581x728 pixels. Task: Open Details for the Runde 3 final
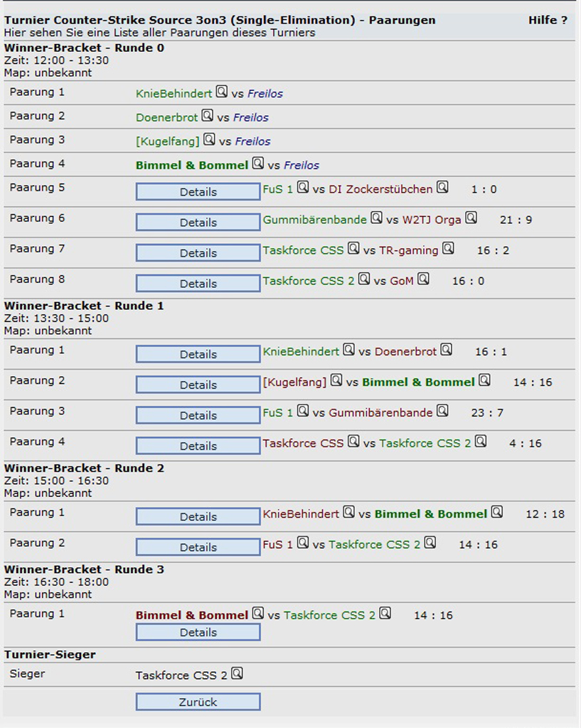pos(198,632)
